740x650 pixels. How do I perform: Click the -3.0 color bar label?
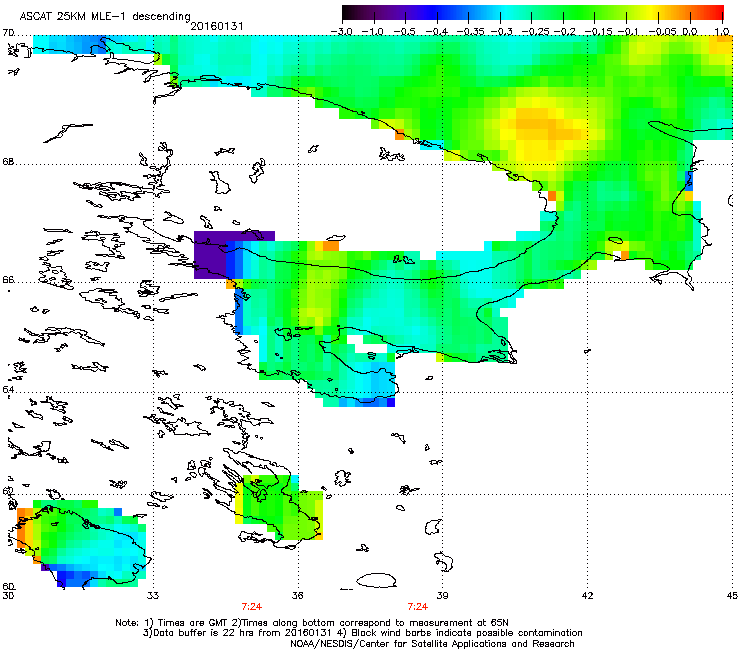pyautogui.click(x=341, y=32)
